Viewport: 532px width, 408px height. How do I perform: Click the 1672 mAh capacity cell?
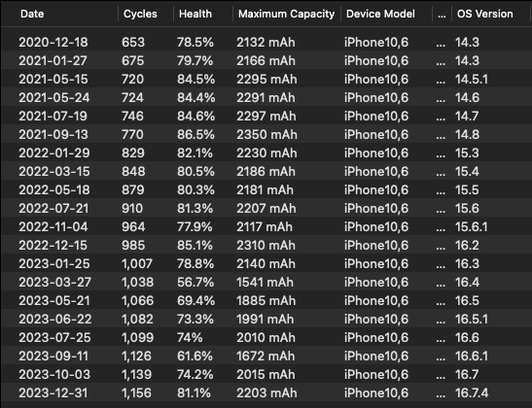(266, 357)
